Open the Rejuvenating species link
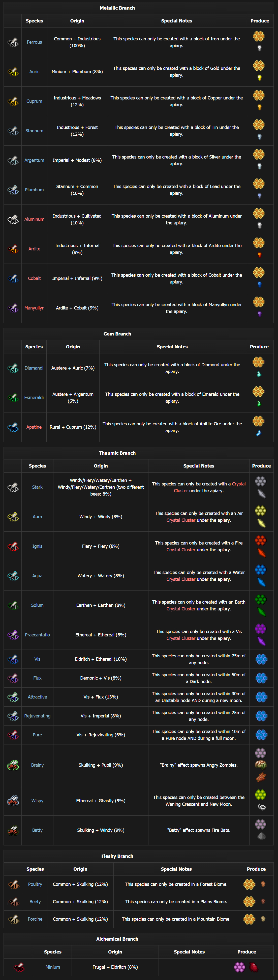The height and width of the screenshot is (980, 278). tap(37, 716)
